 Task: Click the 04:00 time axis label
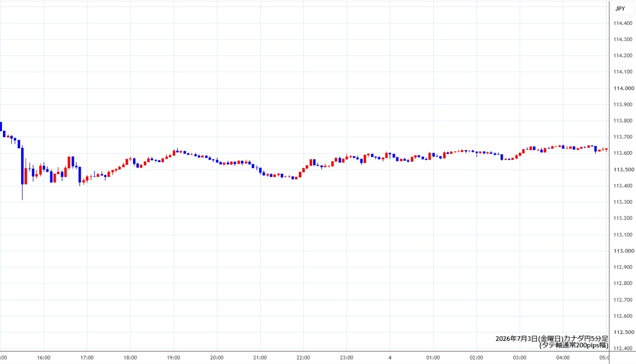point(563,358)
